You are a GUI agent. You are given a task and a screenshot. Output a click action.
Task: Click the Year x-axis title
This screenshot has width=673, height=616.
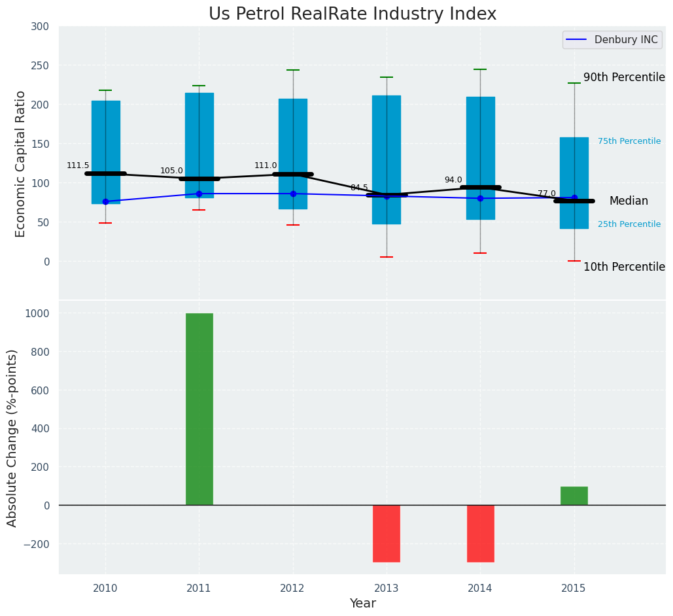362,604
